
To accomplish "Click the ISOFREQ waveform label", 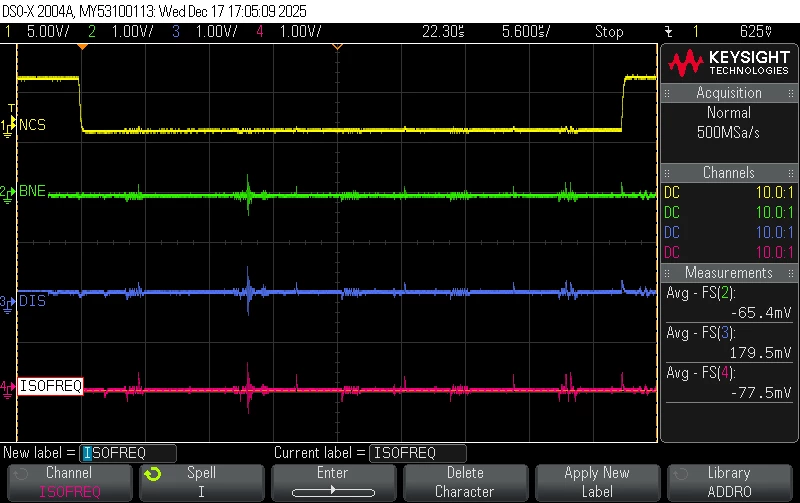I will (51, 386).
